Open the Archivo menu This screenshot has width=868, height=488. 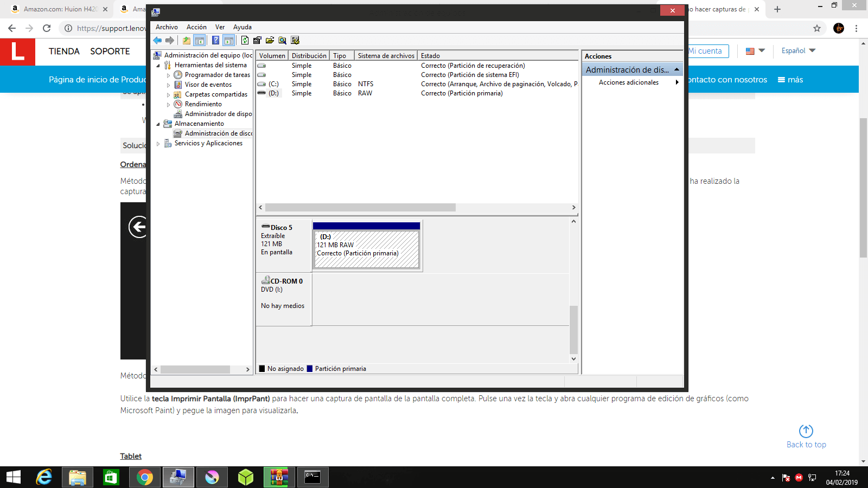point(167,27)
